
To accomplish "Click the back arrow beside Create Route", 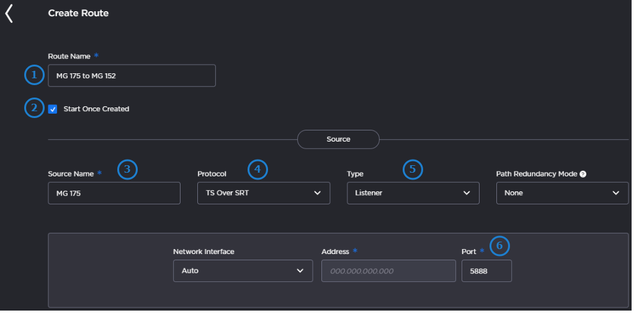I will coord(9,13).
